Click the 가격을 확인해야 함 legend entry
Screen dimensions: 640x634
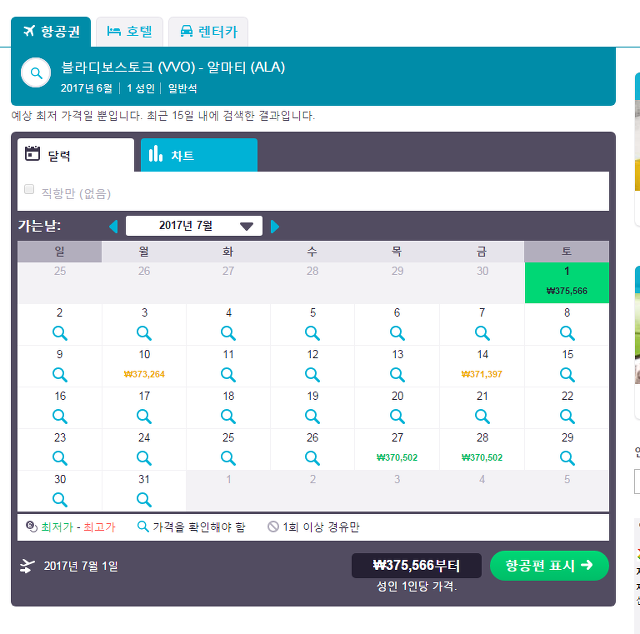pyautogui.click(x=191, y=527)
